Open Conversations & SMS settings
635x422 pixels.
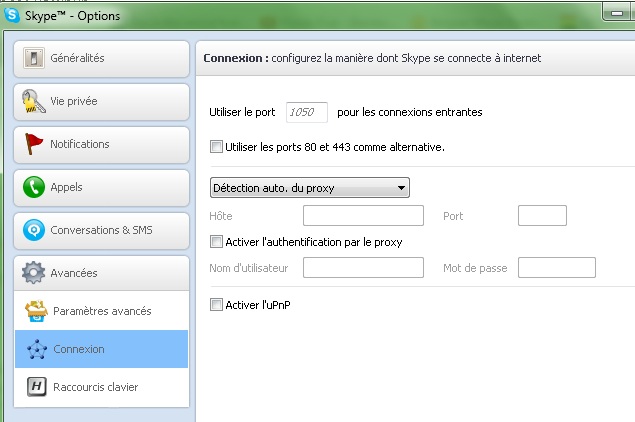pyautogui.click(x=101, y=230)
